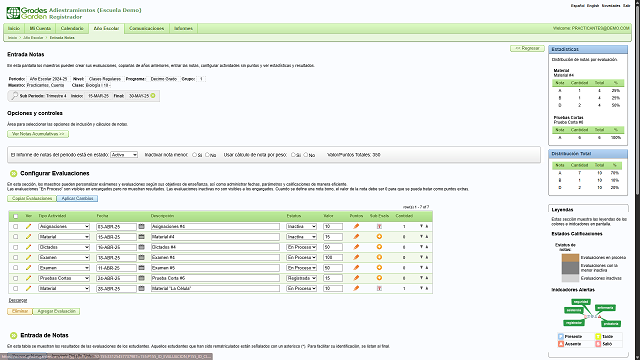Open the Año Escolar tab
Screen dimensions: 640x360
(x=106, y=29)
